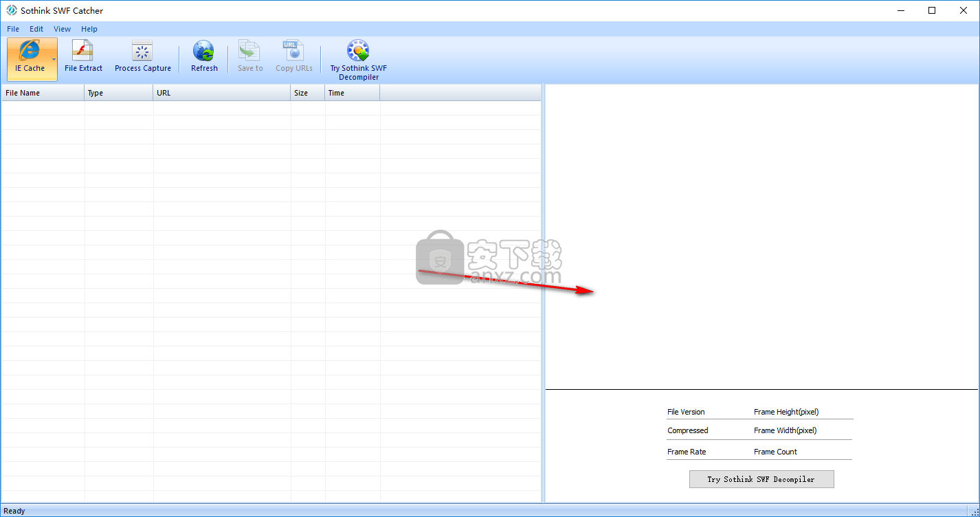Open the View menu
This screenshot has height=517, width=980.
coord(63,29)
